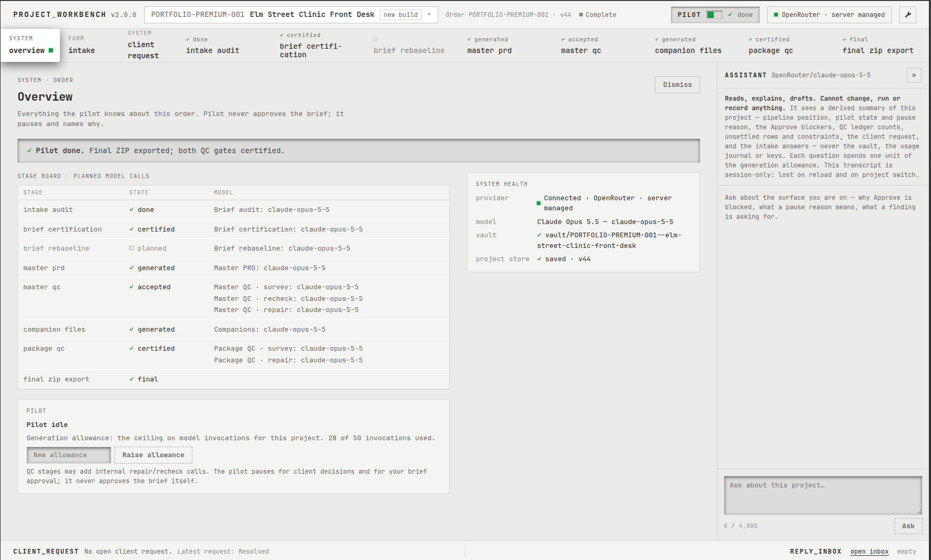Image resolution: width=931 pixels, height=560 pixels.
Task: Click the green Connected provider indicator
Action: [x=539, y=203]
